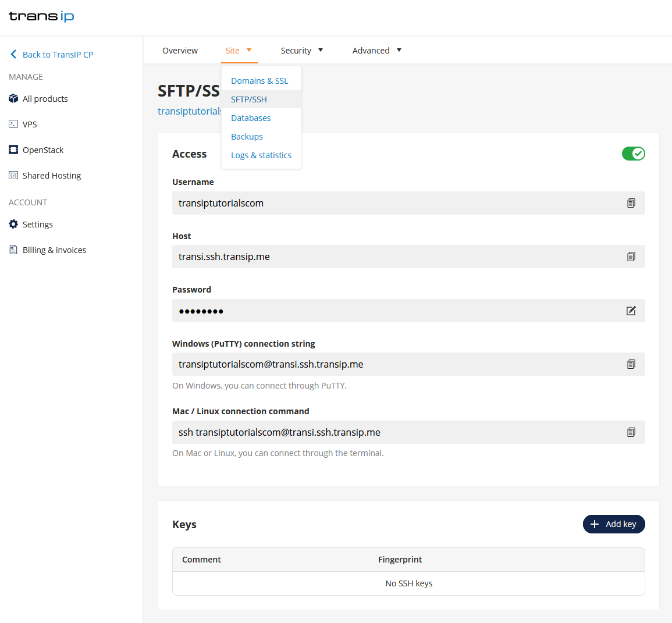The width and height of the screenshot is (672, 623).
Task: Expand the Advanced dropdown arrow
Action: coord(399,50)
